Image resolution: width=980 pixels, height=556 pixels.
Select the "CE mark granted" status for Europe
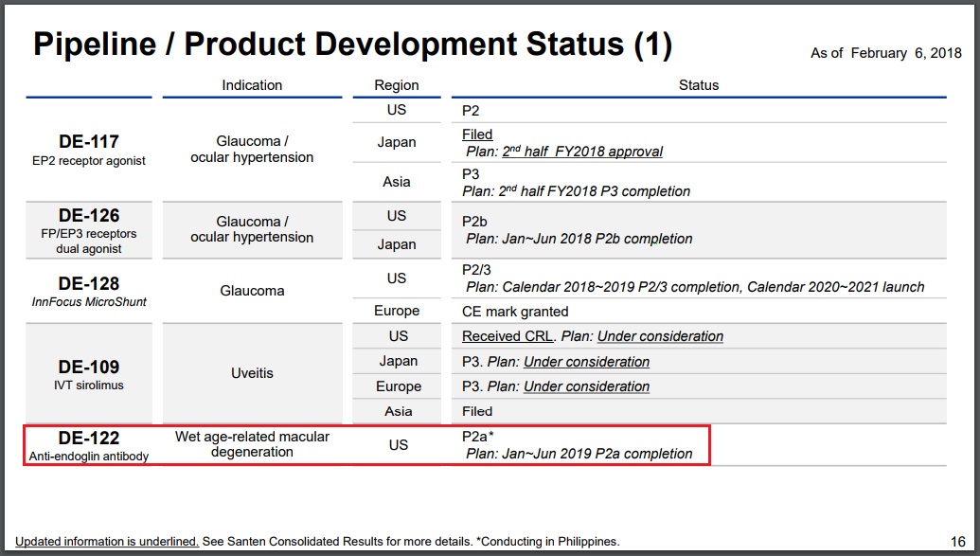[x=515, y=312]
